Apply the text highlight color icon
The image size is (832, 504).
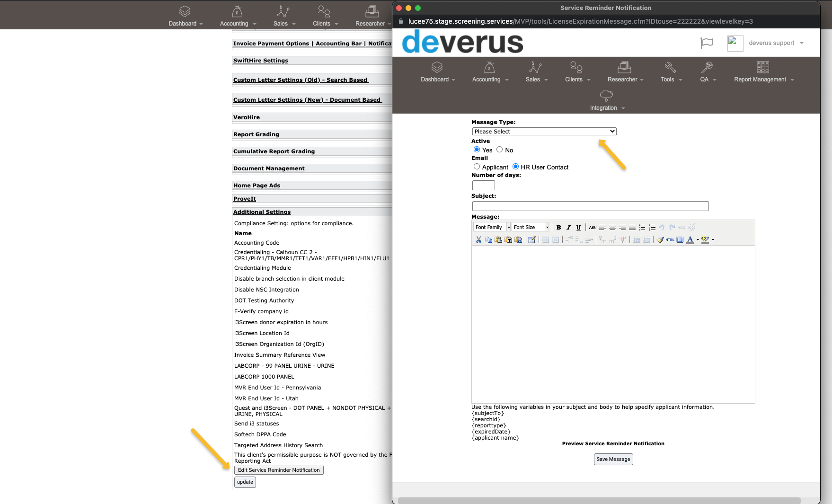tap(705, 239)
